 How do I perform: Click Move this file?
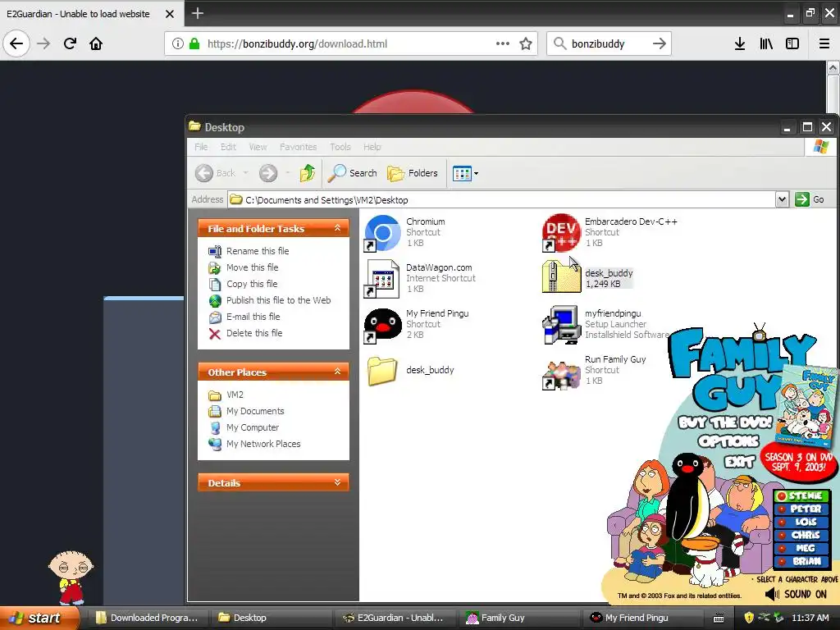click(x=253, y=267)
